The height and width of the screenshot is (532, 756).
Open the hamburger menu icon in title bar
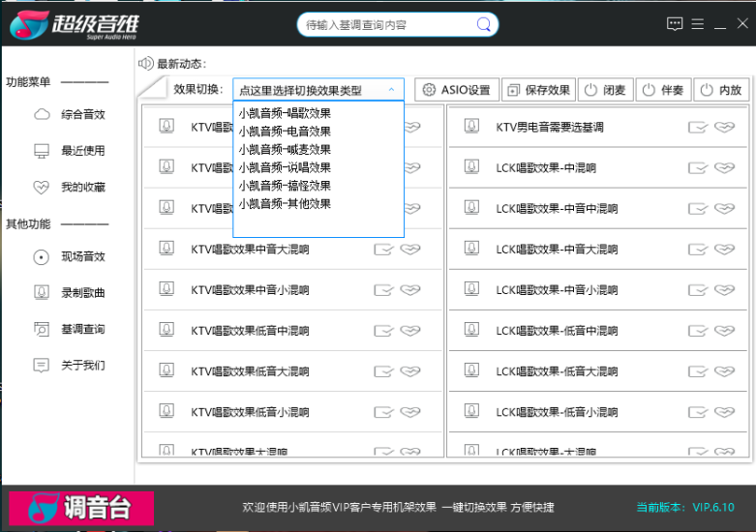[x=697, y=23]
